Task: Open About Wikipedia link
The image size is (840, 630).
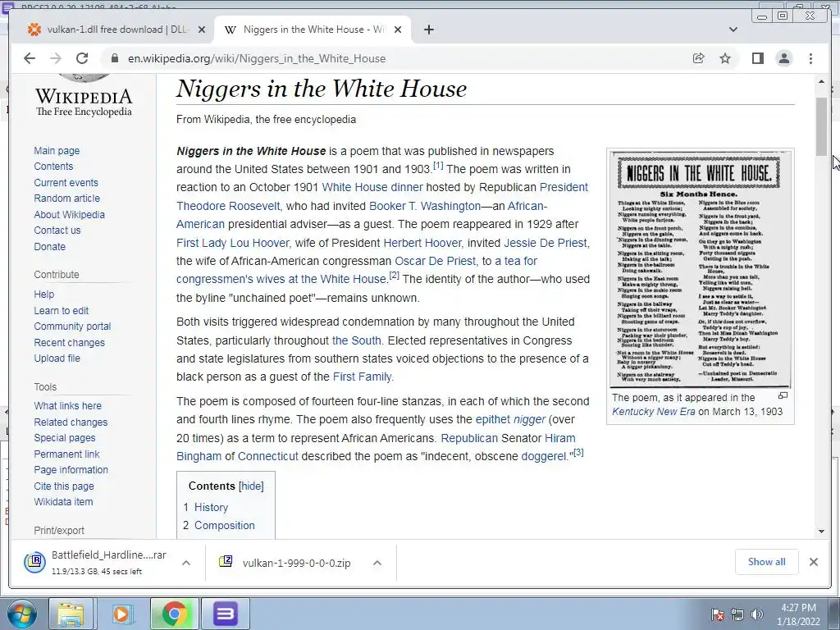Action: [69, 214]
